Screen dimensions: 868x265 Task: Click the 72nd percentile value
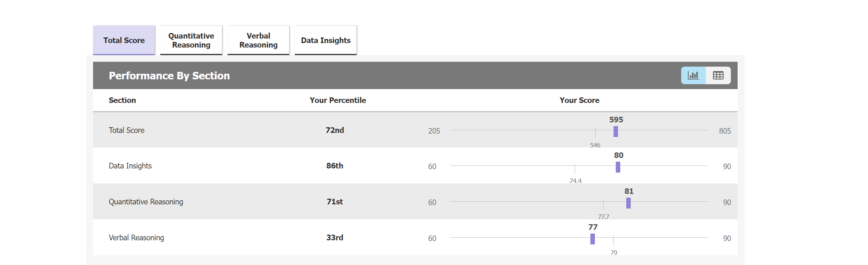point(335,130)
